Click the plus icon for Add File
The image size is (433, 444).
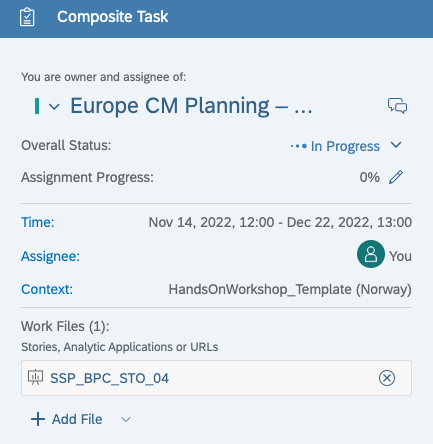coord(38,419)
